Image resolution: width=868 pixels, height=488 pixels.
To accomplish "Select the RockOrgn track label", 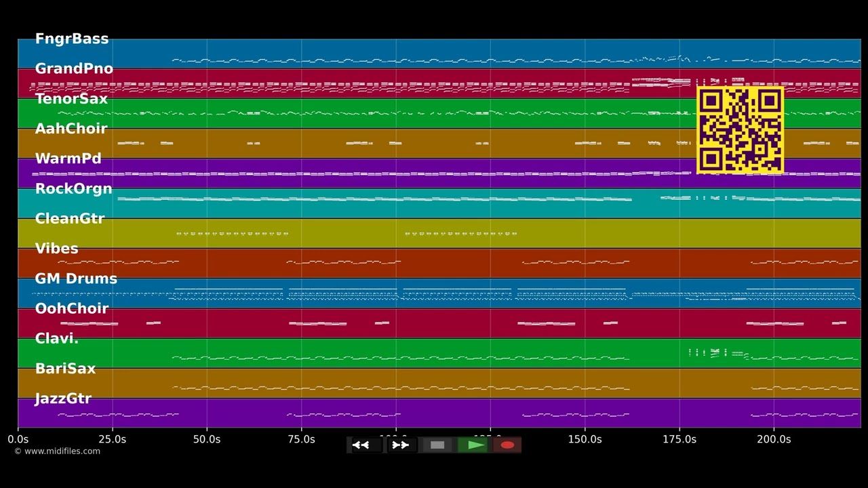I will pyautogui.click(x=73, y=188).
